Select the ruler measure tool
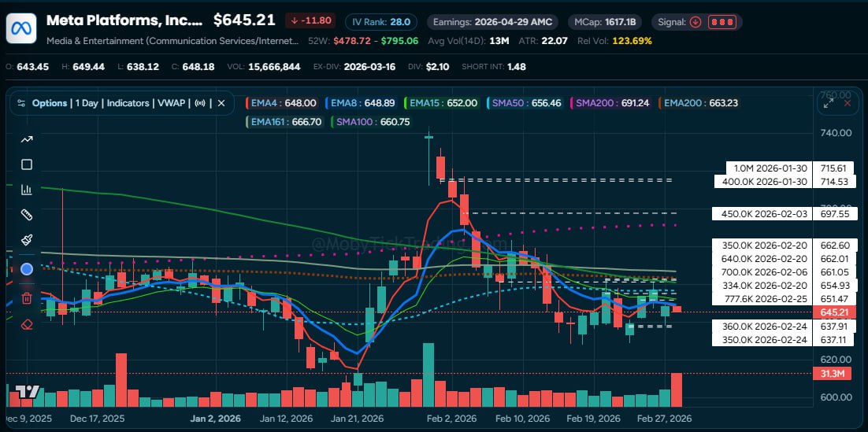 click(x=27, y=215)
